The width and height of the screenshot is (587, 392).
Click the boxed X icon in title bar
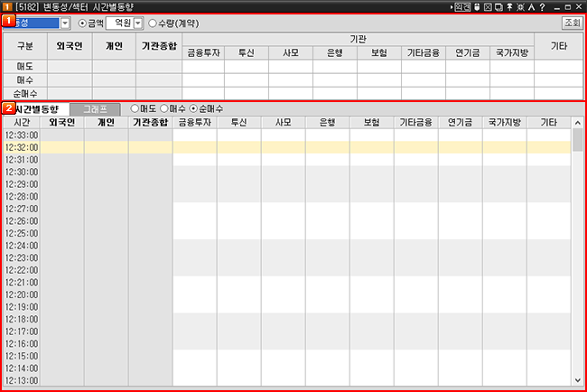[x=489, y=6]
